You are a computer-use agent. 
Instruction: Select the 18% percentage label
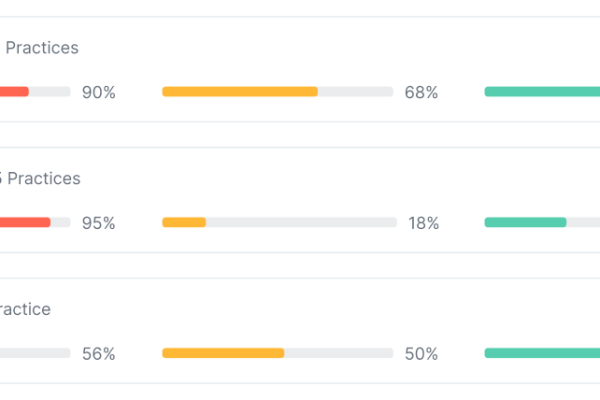coord(424,223)
